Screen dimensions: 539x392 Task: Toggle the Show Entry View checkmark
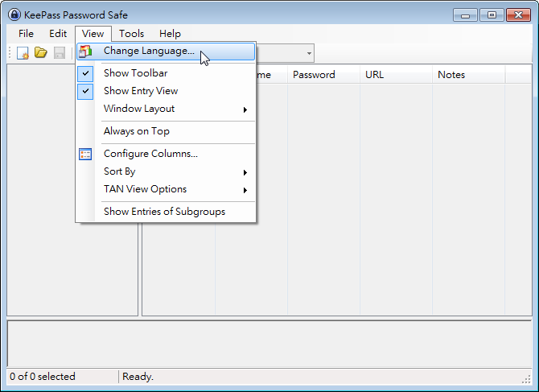coord(85,92)
